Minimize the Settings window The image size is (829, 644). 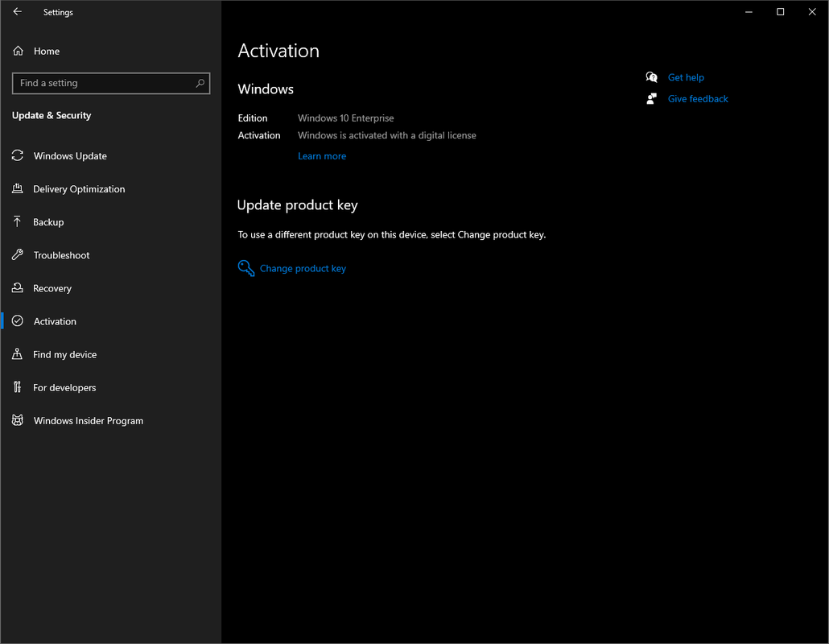tap(749, 11)
